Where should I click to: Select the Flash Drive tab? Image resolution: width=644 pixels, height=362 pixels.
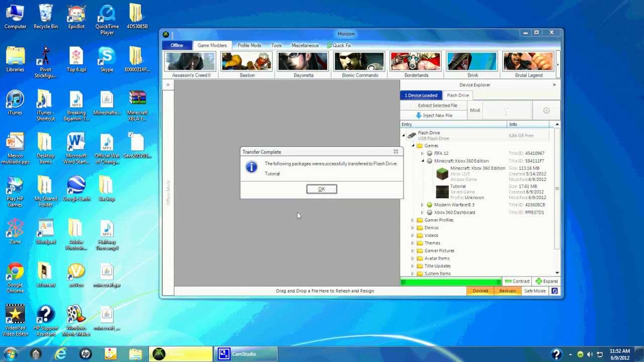458,95
